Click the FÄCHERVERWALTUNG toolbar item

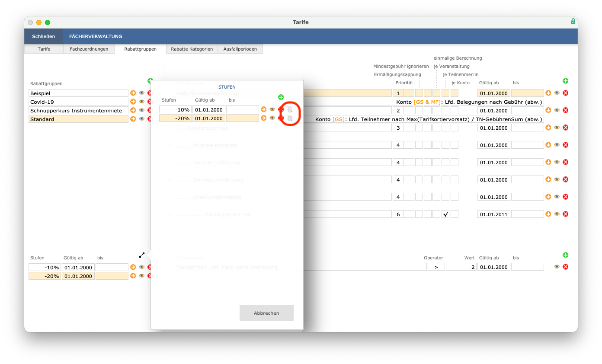[96, 36]
